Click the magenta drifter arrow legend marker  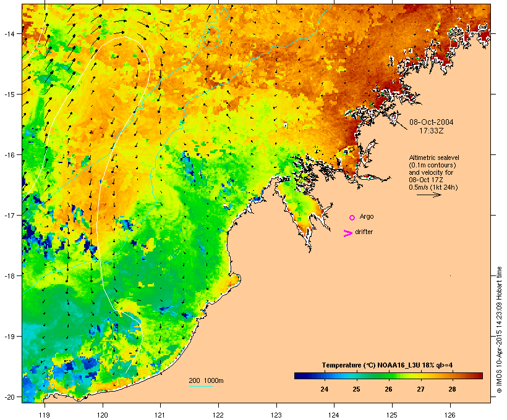pyautogui.click(x=348, y=233)
